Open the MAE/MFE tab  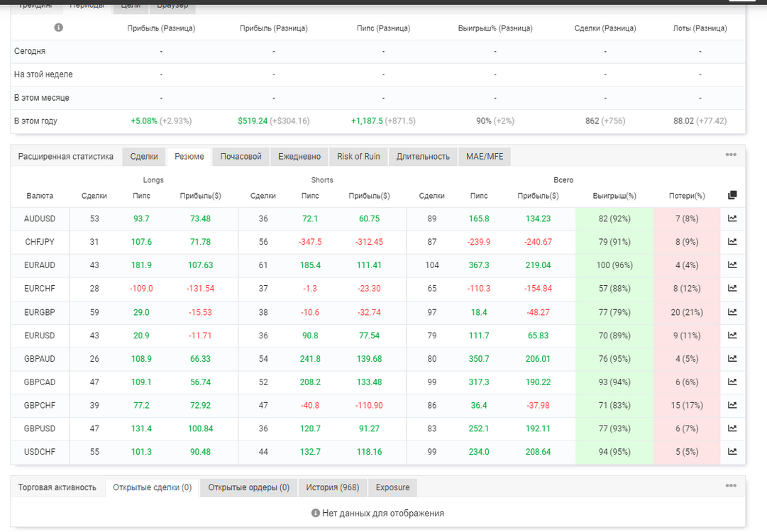[485, 157]
